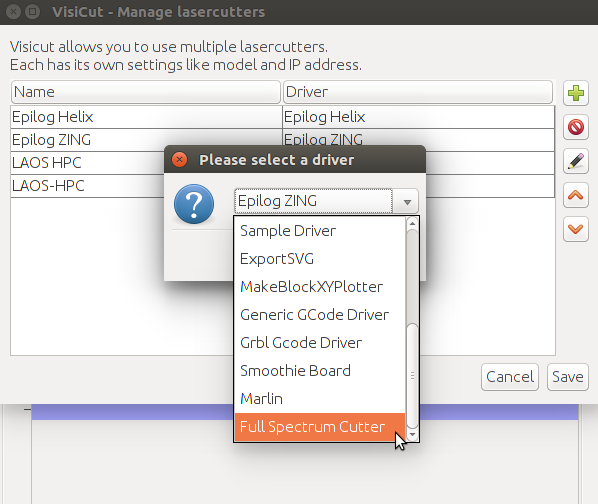Move lasercutter down with orange arrow

[x=575, y=229]
